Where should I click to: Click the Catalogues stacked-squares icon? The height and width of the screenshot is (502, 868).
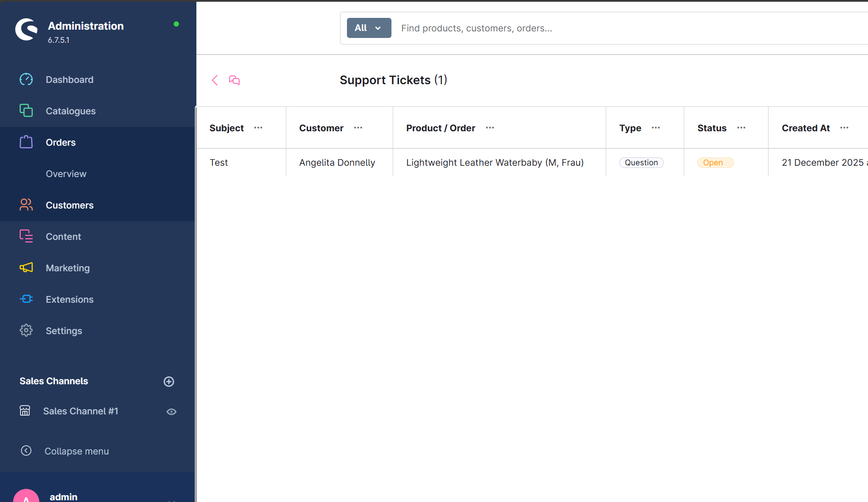[x=26, y=111]
